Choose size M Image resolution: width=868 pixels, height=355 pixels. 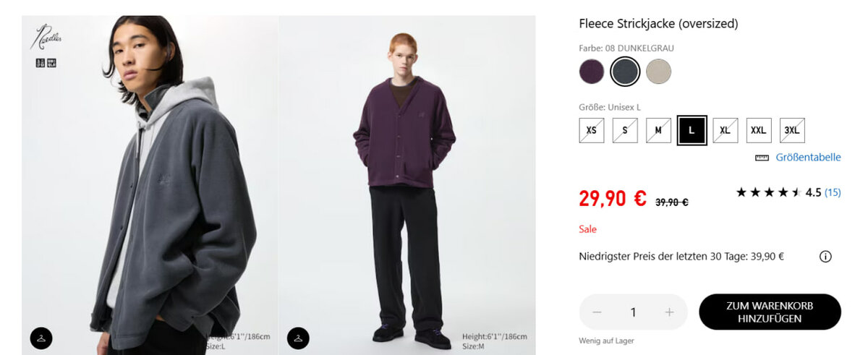coord(658,130)
